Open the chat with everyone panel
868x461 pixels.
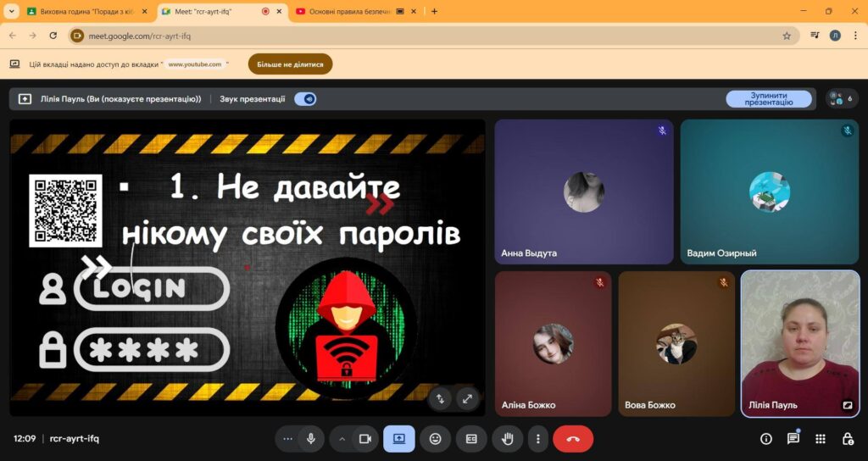click(793, 439)
